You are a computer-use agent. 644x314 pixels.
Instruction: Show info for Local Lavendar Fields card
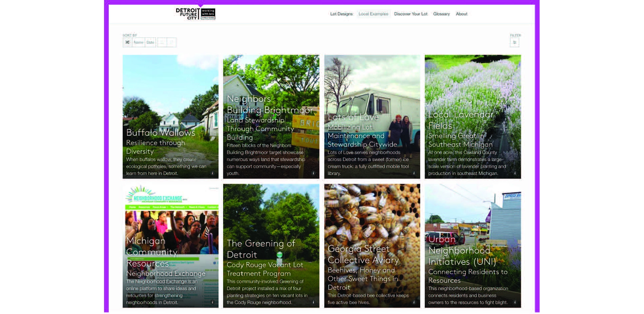click(x=515, y=173)
